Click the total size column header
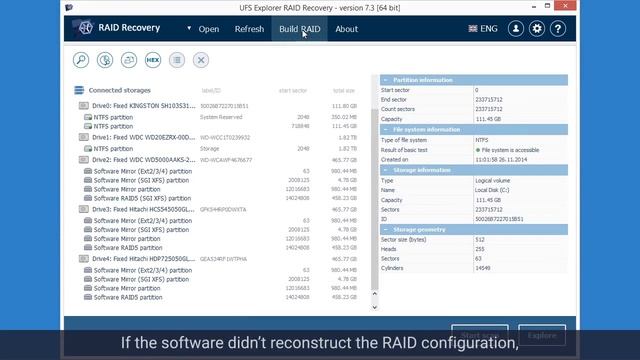The height and width of the screenshot is (360, 640). click(344, 91)
